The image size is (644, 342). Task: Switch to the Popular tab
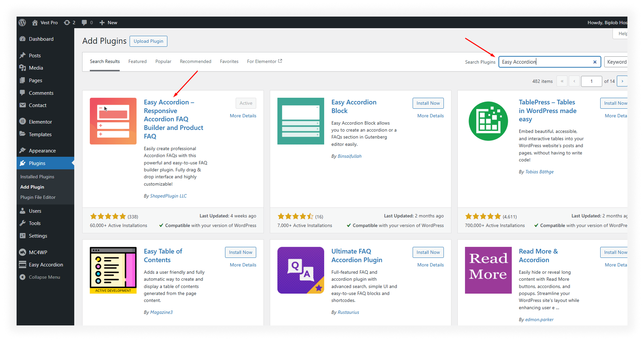(x=163, y=61)
